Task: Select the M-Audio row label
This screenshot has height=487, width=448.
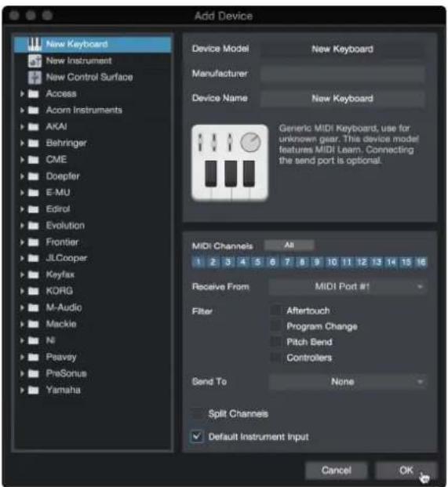Action: (64, 307)
